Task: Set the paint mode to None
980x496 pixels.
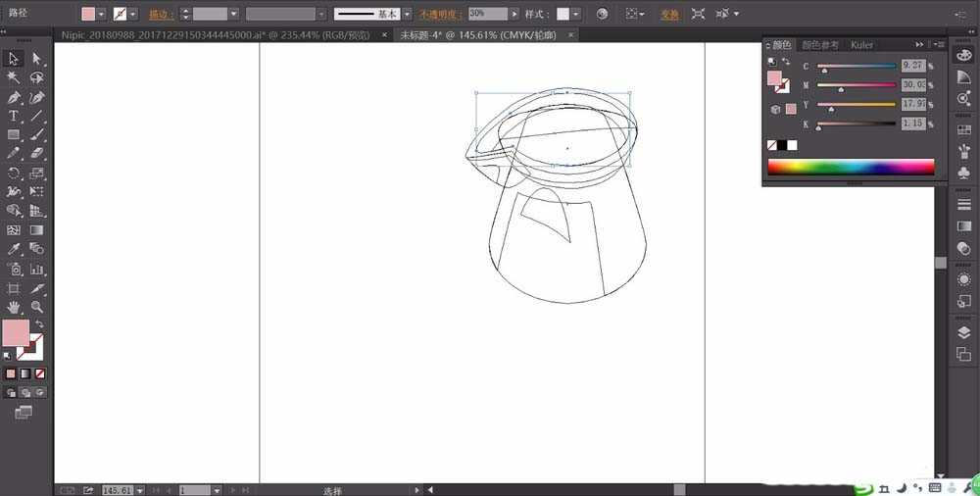Action: pos(40,373)
